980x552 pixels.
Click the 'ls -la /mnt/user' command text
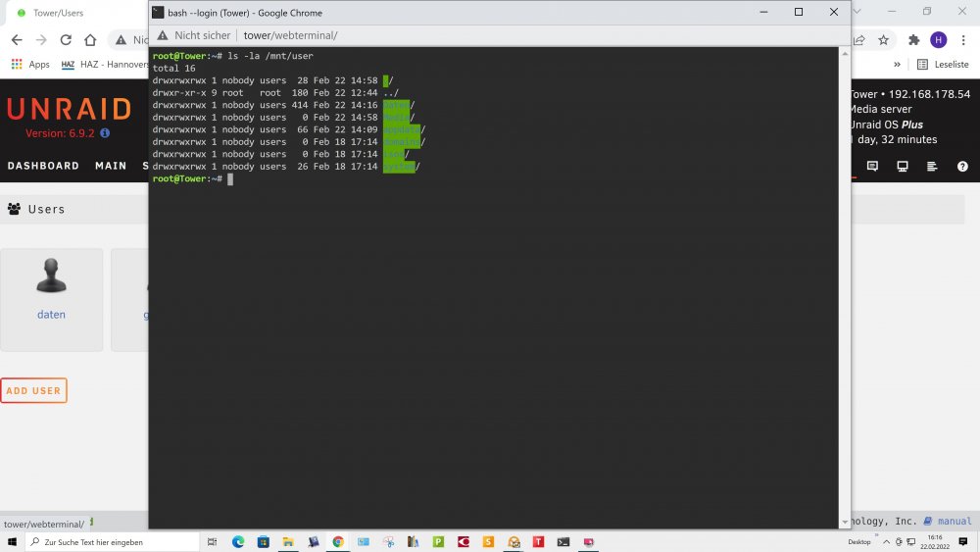tap(270, 56)
